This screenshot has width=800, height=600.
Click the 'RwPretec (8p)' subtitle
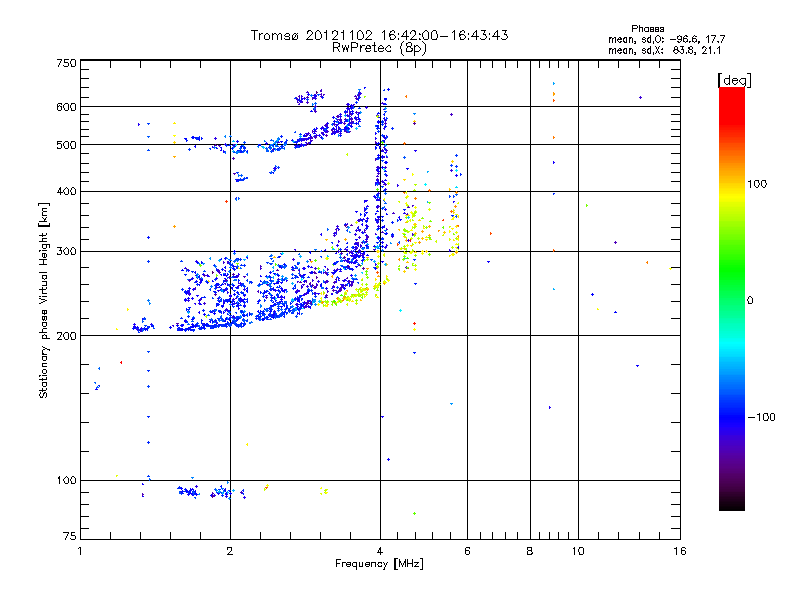[x=379, y=48]
